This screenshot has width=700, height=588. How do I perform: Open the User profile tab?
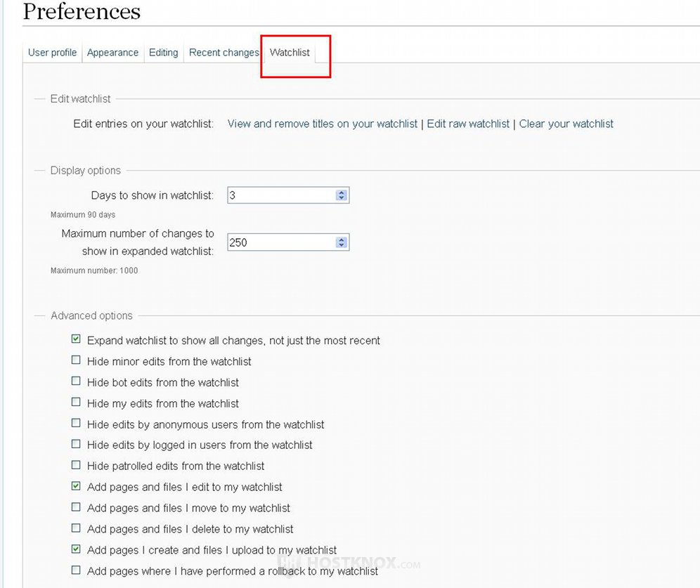(x=52, y=53)
